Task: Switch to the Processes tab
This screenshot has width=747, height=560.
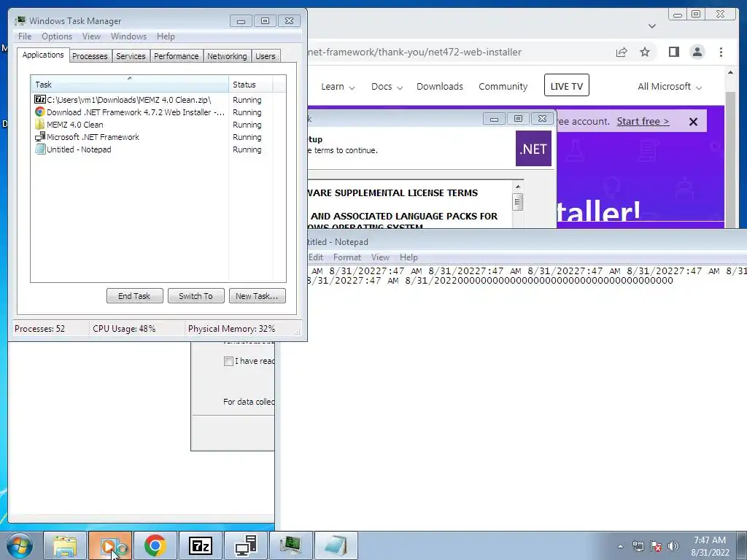Action: pos(90,56)
